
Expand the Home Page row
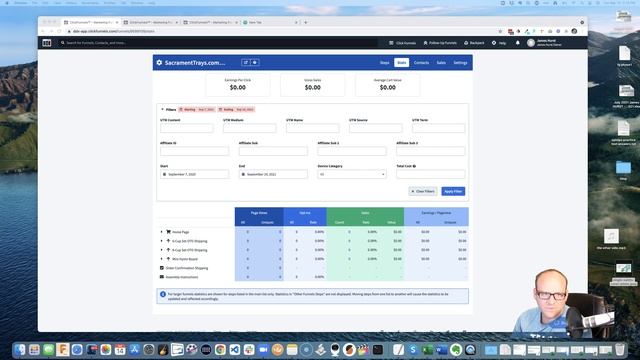[161, 232]
